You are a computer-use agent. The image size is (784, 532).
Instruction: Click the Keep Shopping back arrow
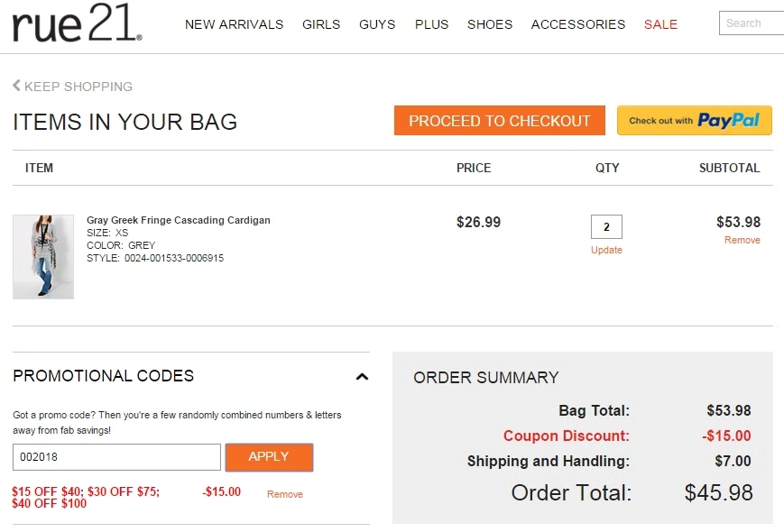coord(16,86)
